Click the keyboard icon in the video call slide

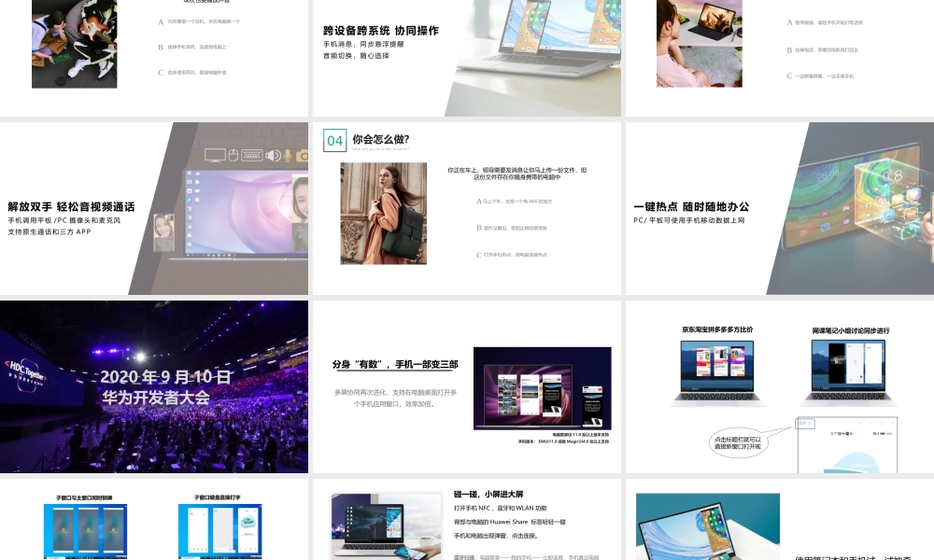[x=251, y=155]
